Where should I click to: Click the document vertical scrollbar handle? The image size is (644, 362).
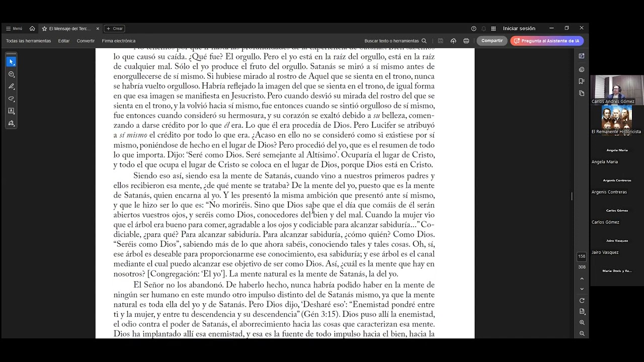572,196
